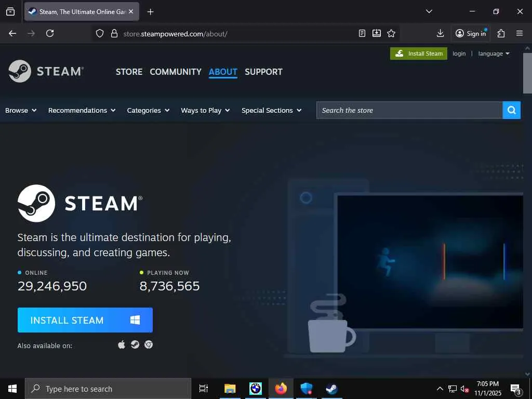Open the macOS Apple download icon

pos(122,345)
